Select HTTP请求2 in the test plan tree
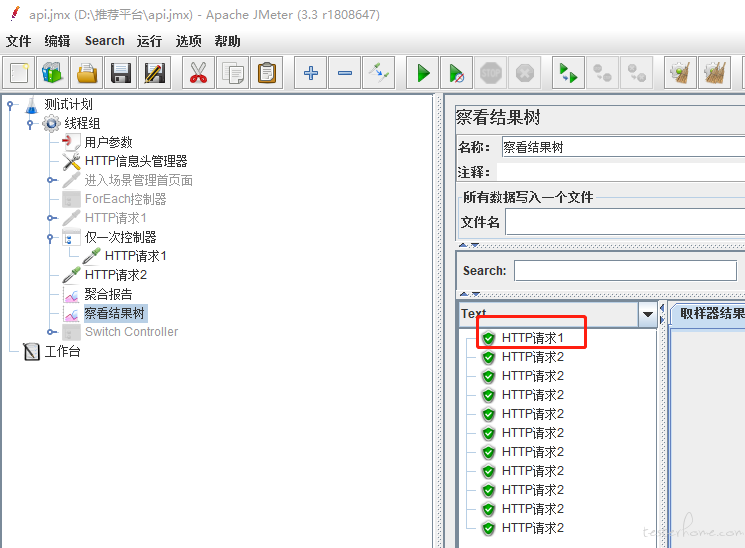 (115, 275)
